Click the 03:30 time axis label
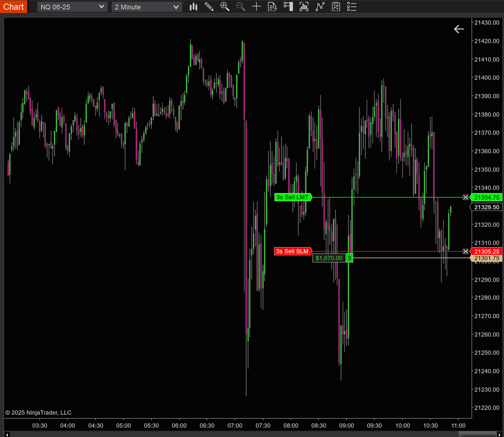Screen dimensions: 504x437 40,426
